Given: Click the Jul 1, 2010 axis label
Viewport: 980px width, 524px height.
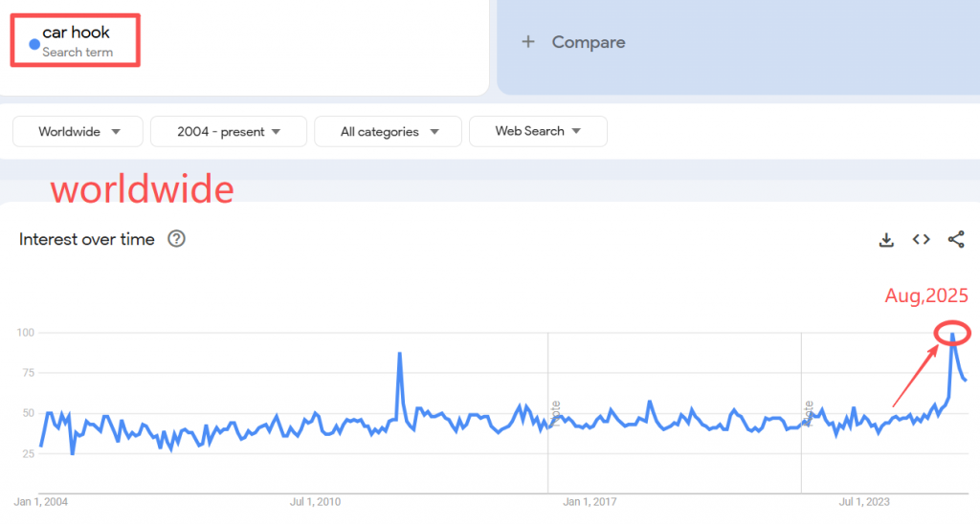Looking at the screenshot, I should 316,501.
